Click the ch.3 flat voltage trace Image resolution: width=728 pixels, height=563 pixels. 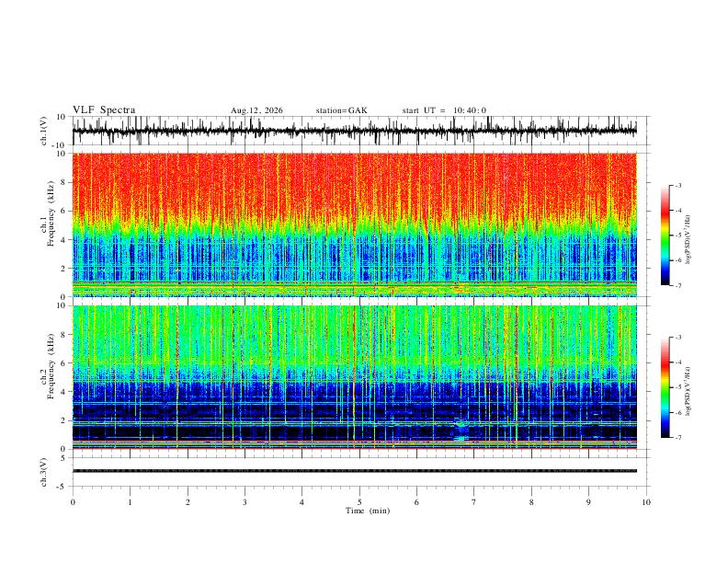[354, 471]
